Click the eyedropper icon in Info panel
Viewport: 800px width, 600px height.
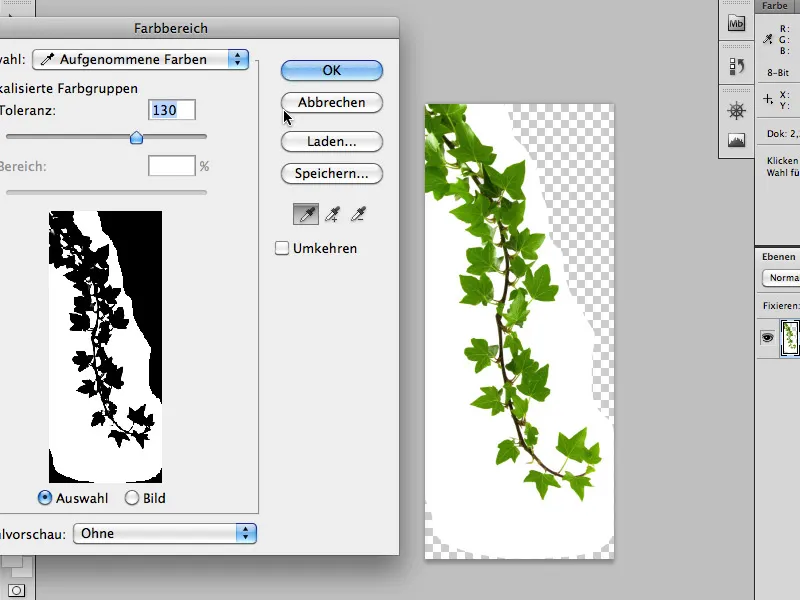click(768, 39)
